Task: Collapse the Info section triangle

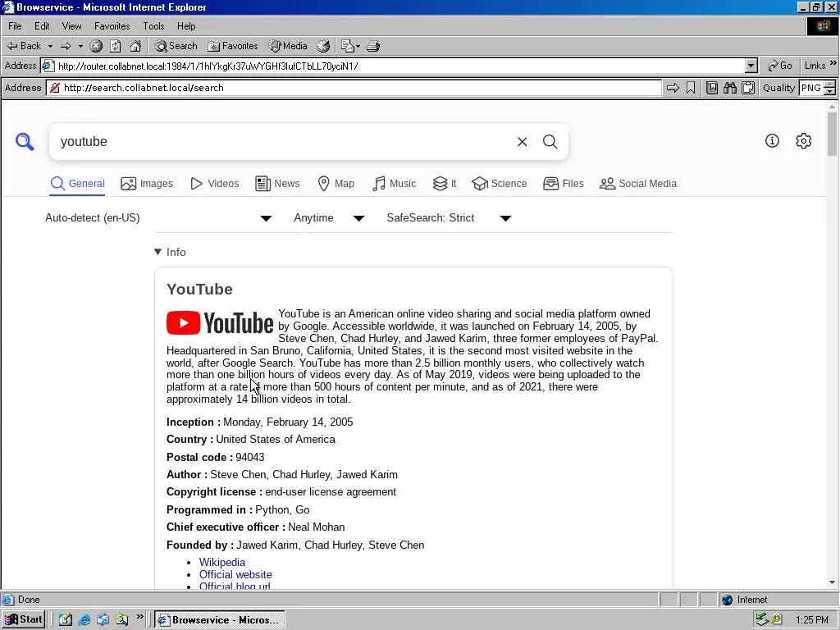Action: click(x=157, y=252)
